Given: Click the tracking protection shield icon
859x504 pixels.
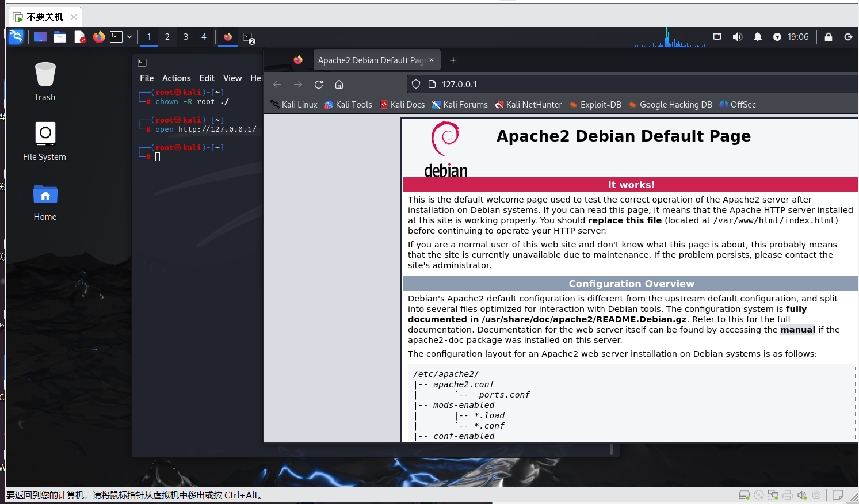Looking at the screenshot, I should click(x=416, y=85).
